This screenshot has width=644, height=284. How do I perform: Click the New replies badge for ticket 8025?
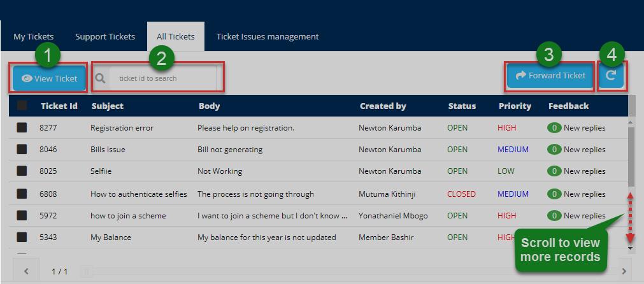click(x=554, y=171)
